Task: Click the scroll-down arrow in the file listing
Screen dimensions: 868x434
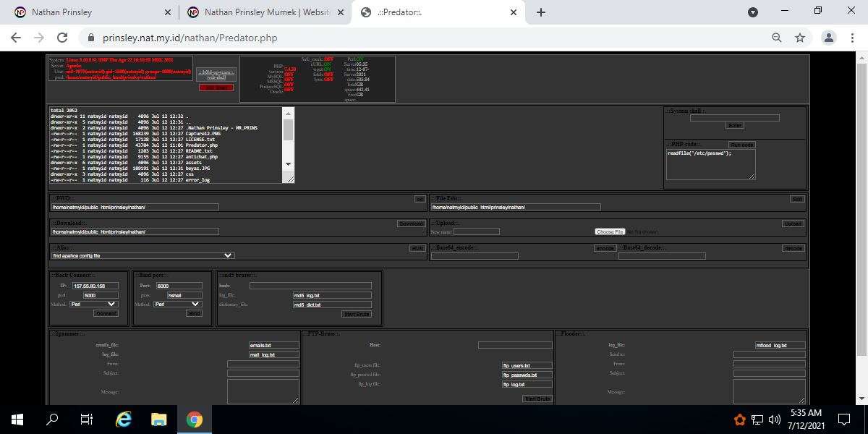Action: pos(289,164)
